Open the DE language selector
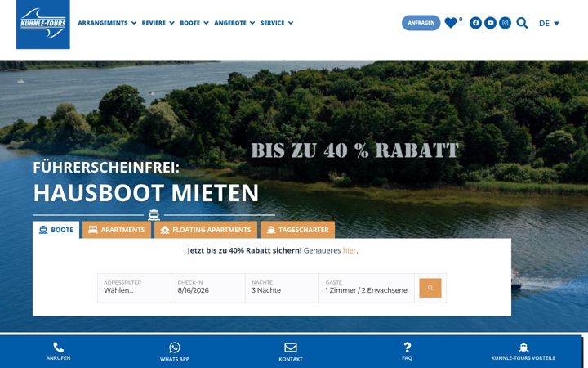 549,23
